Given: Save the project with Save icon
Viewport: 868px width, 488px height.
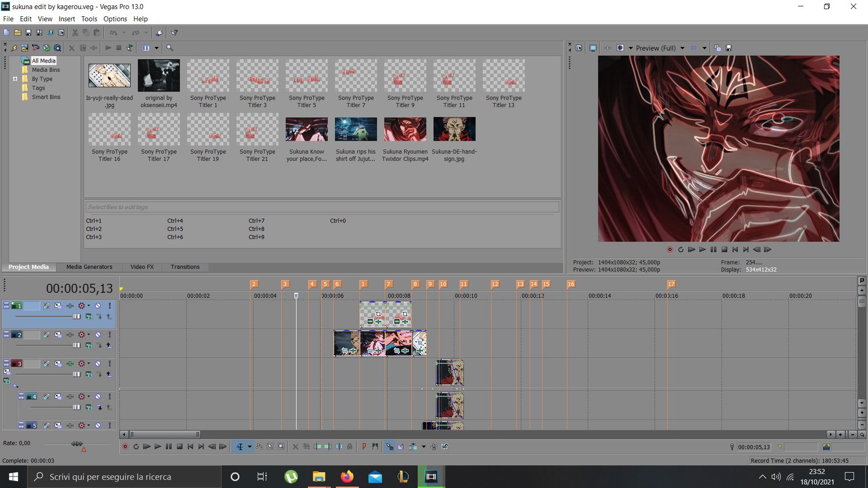Looking at the screenshot, I should [x=28, y=32].
